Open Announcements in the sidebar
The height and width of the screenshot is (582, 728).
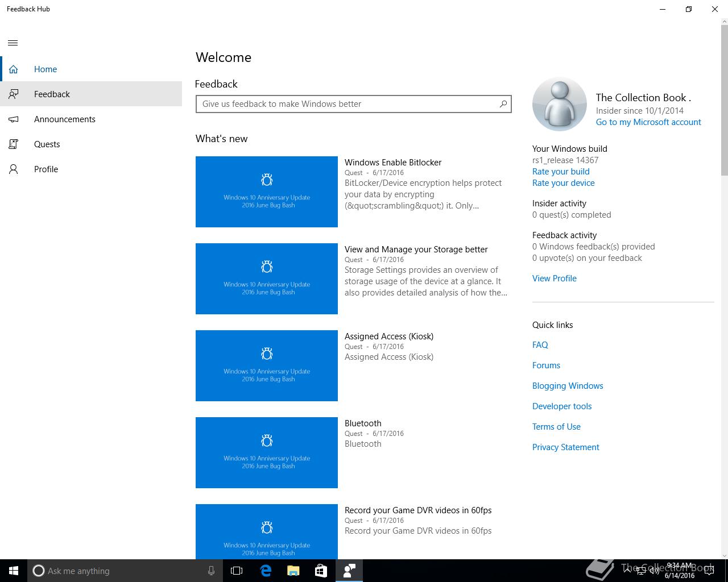tap(91, 119)
